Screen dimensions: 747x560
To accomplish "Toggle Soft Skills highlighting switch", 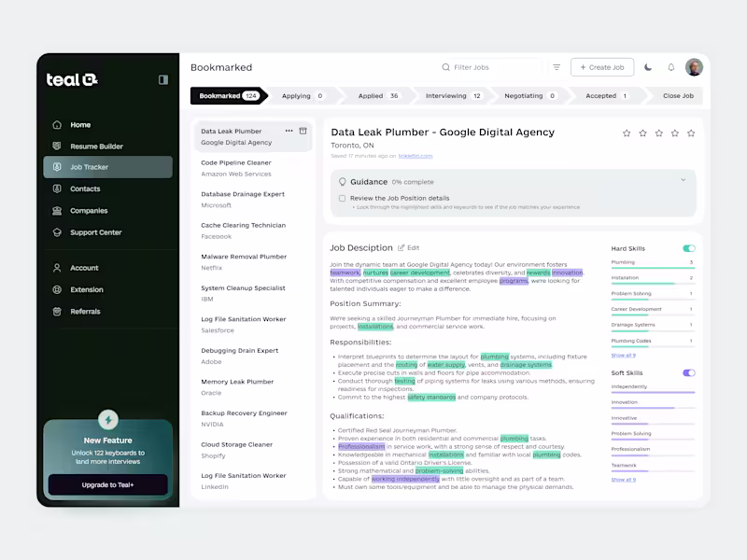I will click(x=689, y=372).
